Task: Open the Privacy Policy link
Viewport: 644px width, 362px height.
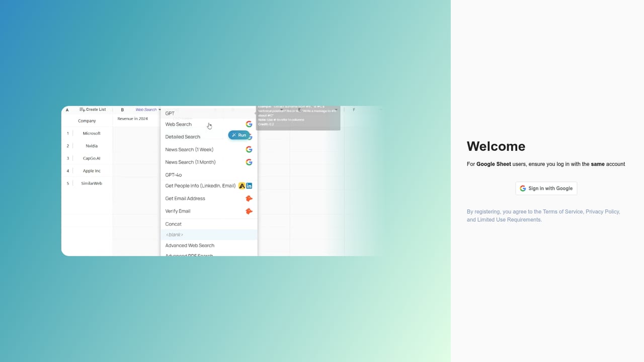Action: [x=602, y=212]
